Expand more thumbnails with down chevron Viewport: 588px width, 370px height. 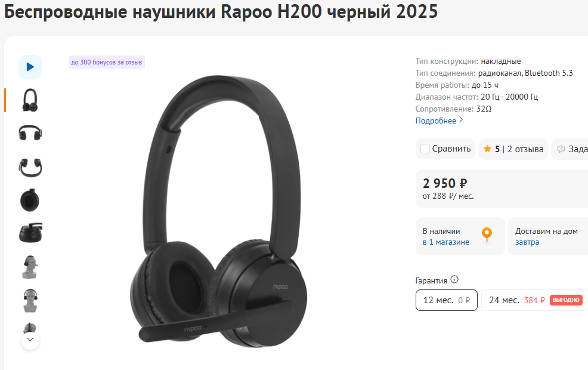[x=30, y=340]
